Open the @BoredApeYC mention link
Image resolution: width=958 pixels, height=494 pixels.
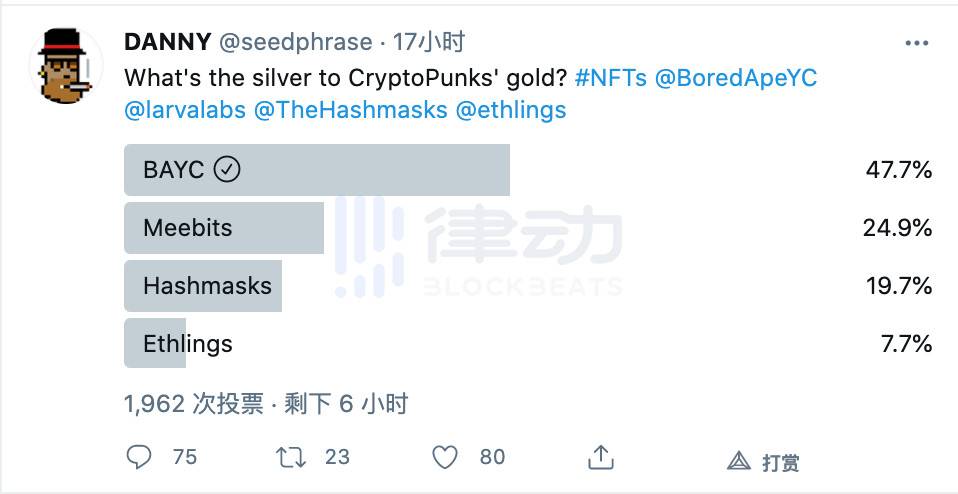click(x=736, y=77)
